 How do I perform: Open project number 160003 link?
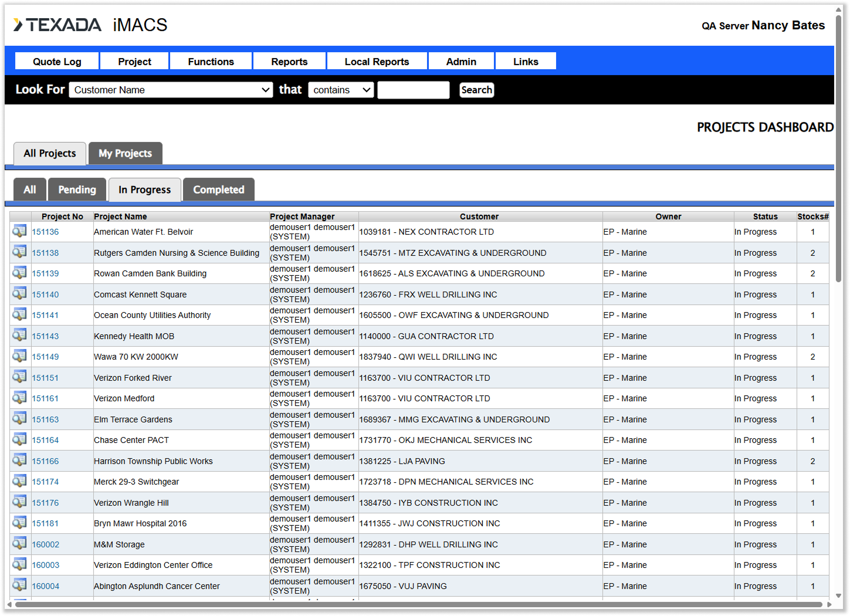(x=45, y=565)
